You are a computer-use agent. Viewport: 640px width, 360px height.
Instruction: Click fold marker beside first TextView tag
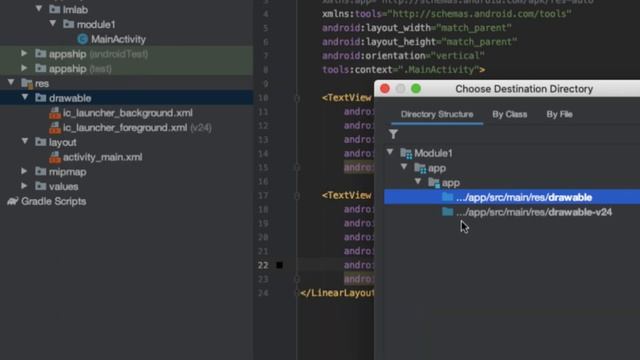(297, 98)
